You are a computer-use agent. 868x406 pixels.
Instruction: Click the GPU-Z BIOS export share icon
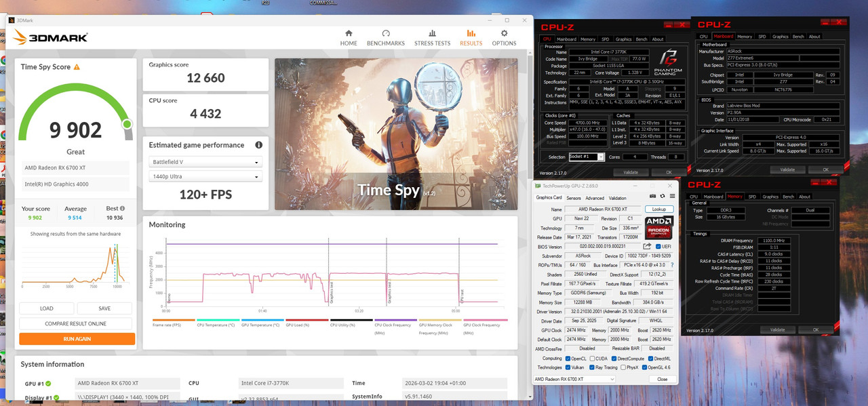[x=648, y=246]
